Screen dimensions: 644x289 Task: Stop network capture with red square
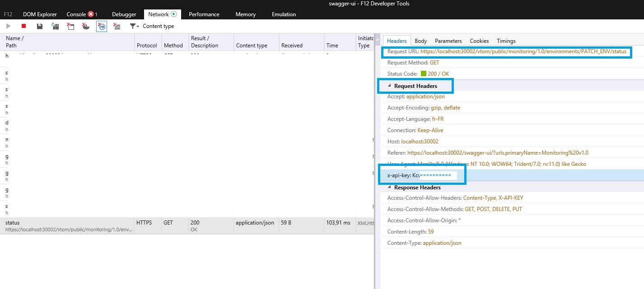tap(24, 27)
